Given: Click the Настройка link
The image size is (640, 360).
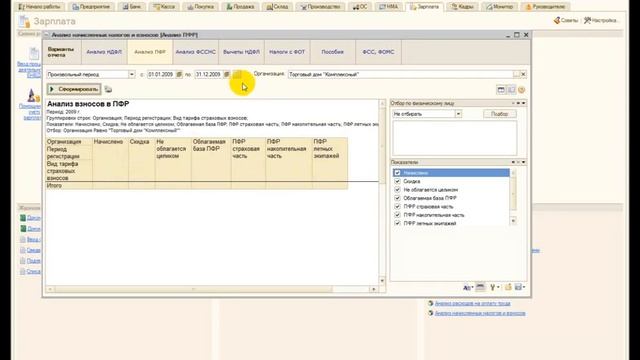Looking at the screenshot, I should tap(601, 20).
